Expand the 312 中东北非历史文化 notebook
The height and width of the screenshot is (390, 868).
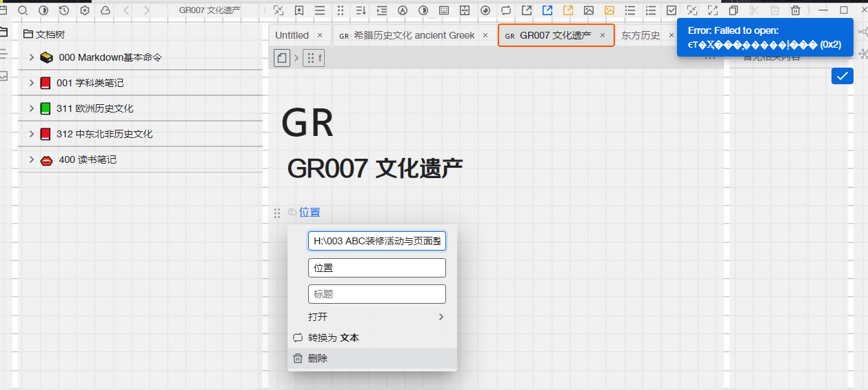(x=32, y=134)
